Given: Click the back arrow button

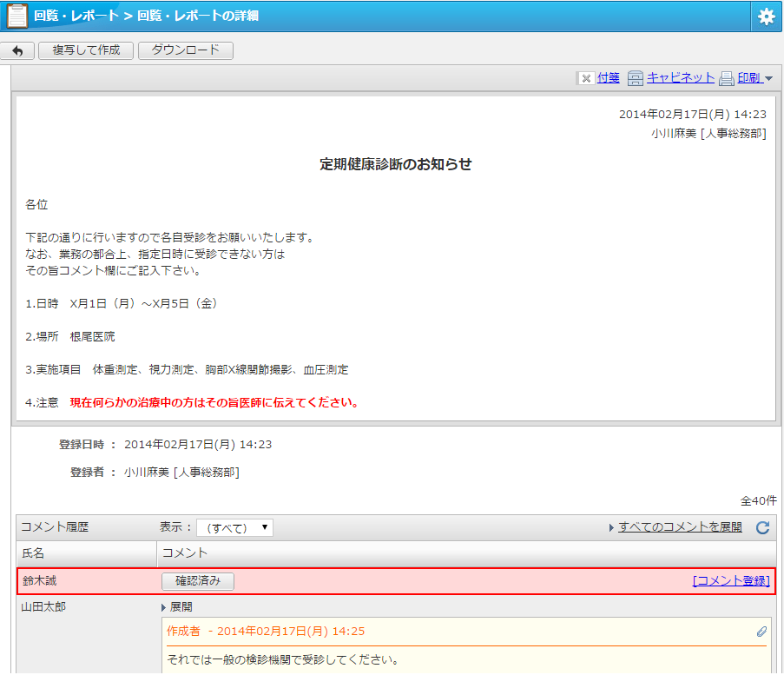Looking at the screenshot, I should [18, 50].
